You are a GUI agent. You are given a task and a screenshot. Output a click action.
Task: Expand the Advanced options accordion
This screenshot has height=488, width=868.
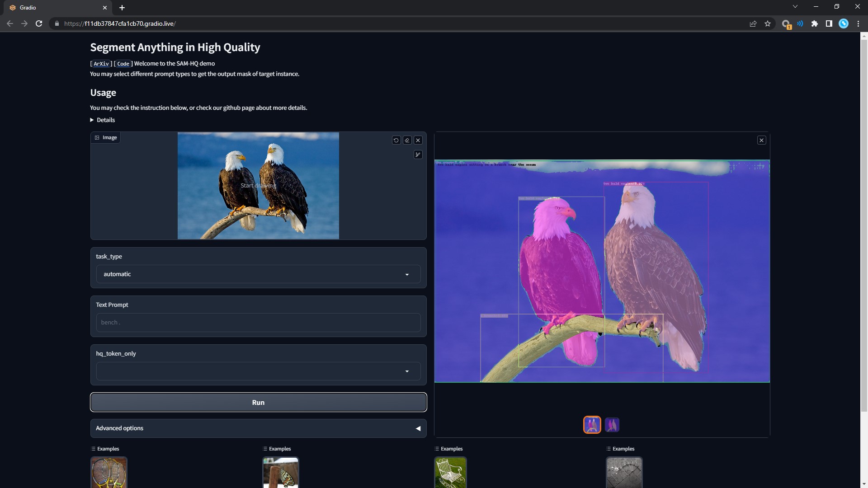[x=258, y=428]
